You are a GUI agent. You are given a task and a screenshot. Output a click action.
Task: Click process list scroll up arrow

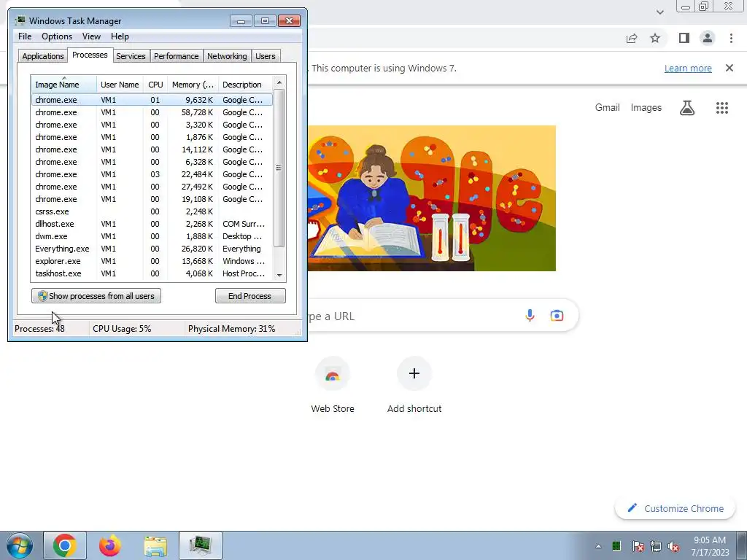[279, 82]
